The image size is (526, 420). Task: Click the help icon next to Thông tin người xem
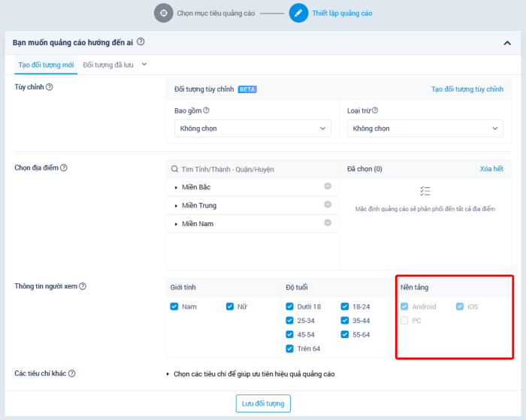point(83,286)
